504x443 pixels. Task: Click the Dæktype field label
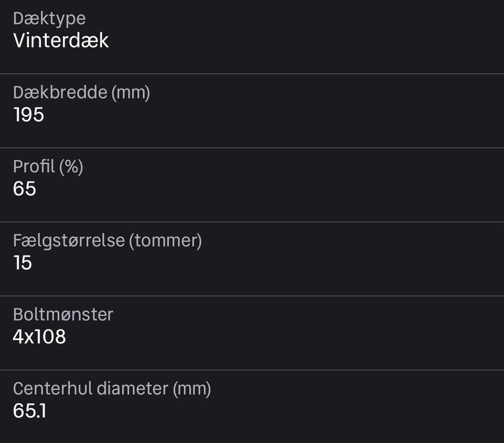pos(49,18)
